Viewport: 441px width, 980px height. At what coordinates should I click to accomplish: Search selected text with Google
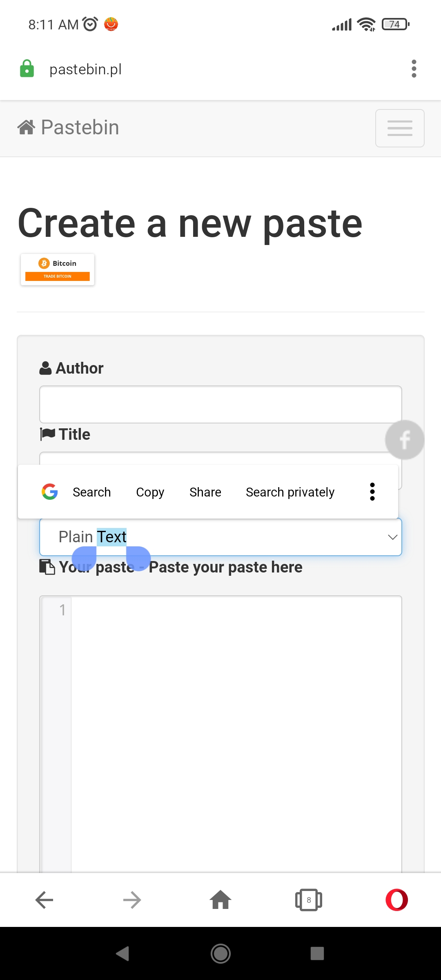coord(76,492)
